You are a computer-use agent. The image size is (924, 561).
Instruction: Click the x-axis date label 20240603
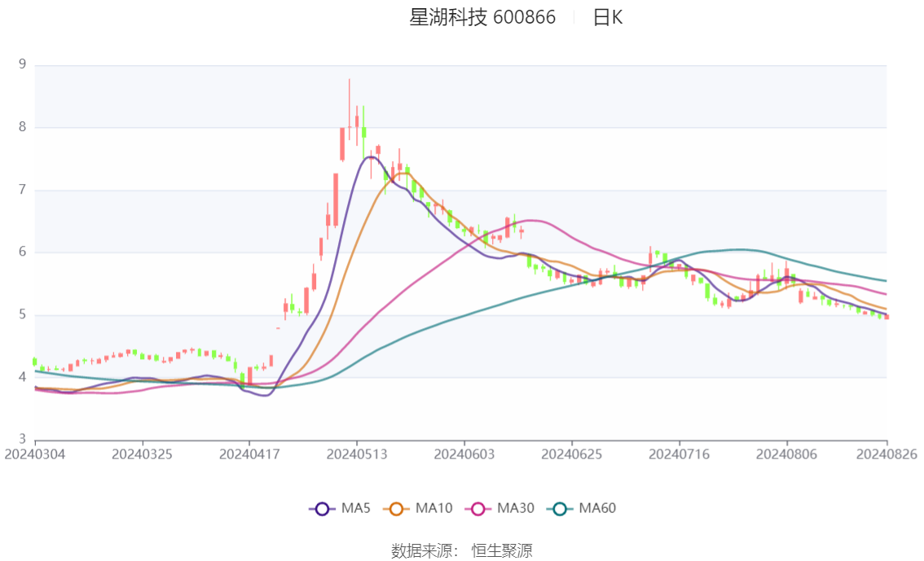pyautogui.click(x=464, y=454)
